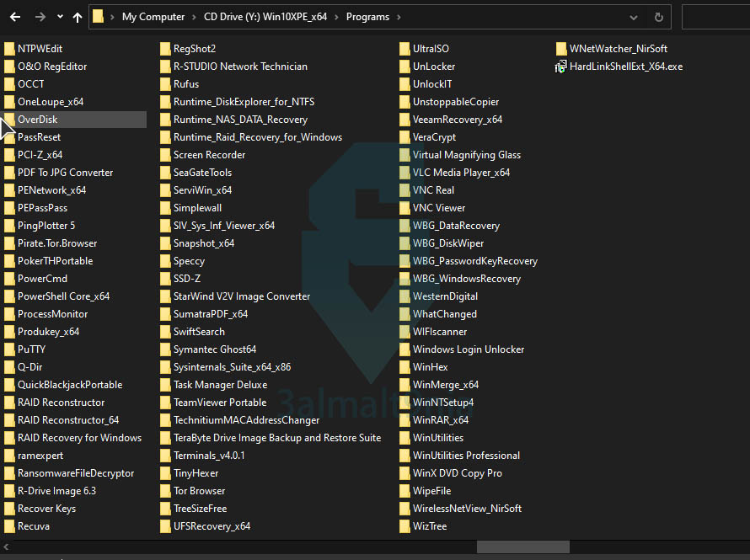Image resolution: width=750 pixels, height=560 pixels.
Task: Click the folder icon in address bar
Action: (x=98, y=17)
